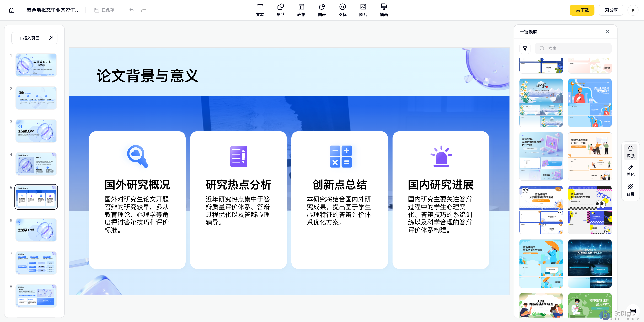Open the 图标 icon library
Viewport: 644px width, 322px height.
pyautogui.click(x=342, y=10)
